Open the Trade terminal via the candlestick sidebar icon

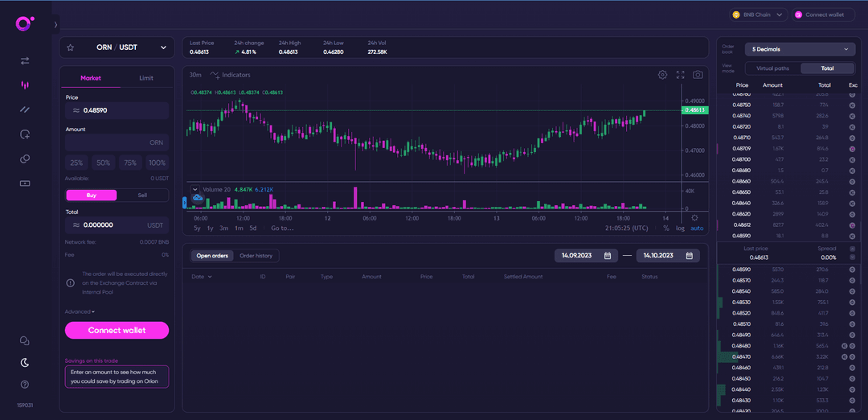[x=25, y=84]
